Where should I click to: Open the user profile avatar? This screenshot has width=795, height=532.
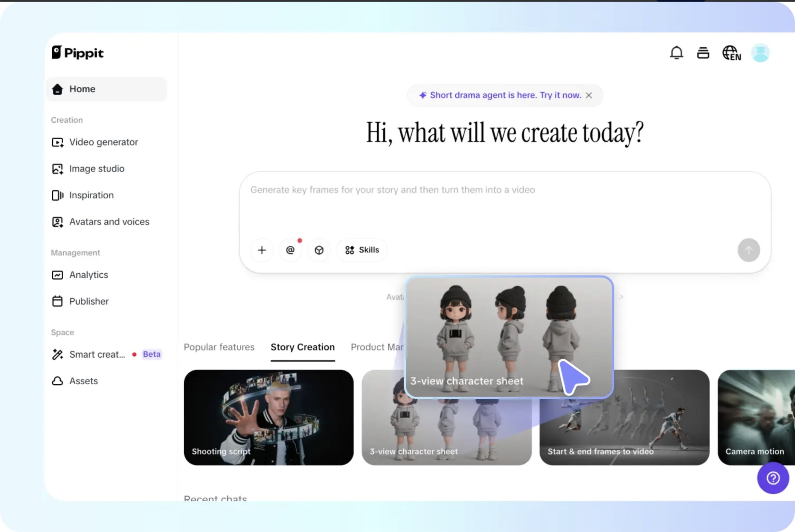760,53
